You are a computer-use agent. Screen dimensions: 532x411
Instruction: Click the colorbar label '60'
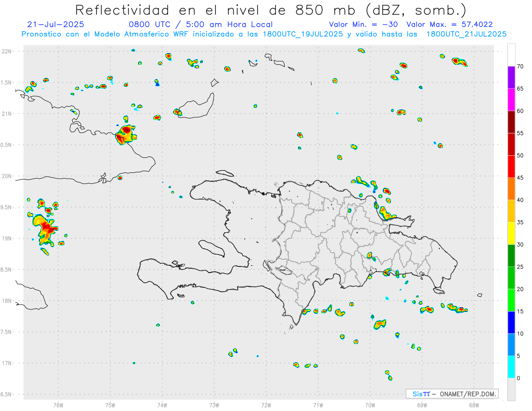520,111
